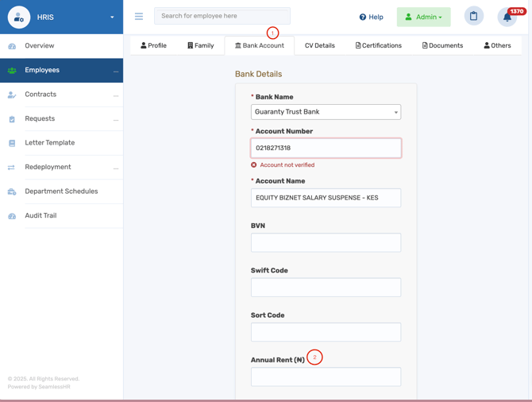Click the HRIS profile avatar icon
This screenshot has width=532, height=402.
[x=19, y=17]
